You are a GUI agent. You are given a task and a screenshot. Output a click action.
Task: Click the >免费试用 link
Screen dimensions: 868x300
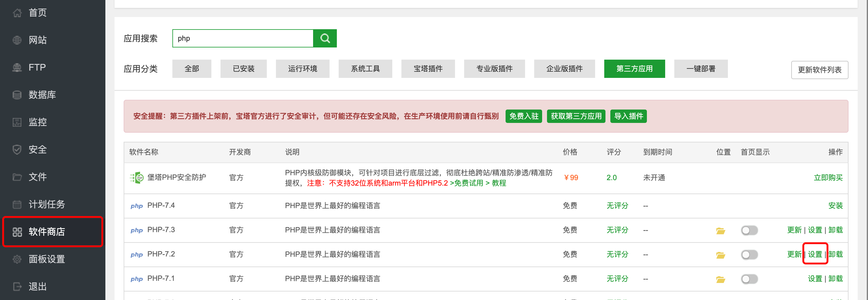click(466, 183)
